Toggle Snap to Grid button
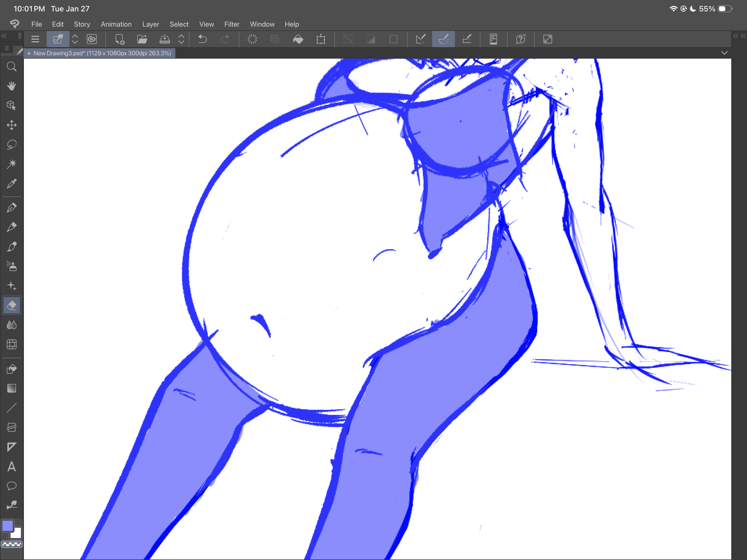The image size is (747, 560). coord(466,39)
